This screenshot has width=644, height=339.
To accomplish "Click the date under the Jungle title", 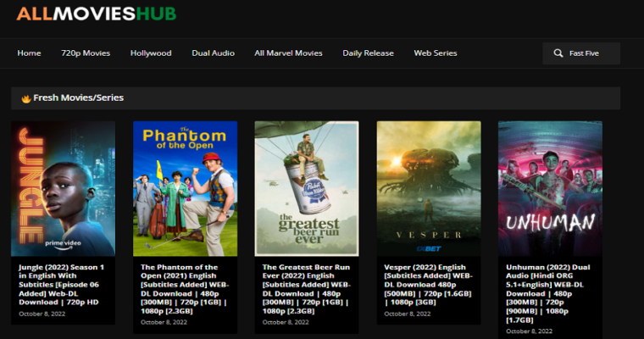I will point(42,314).
